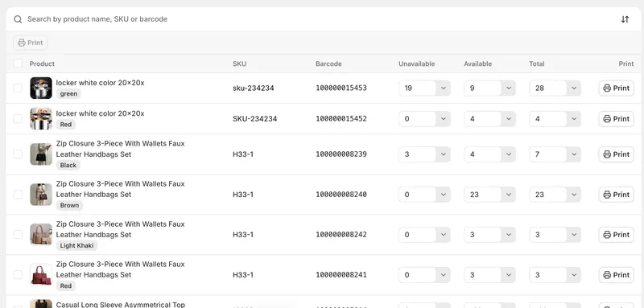Click Casual Long Sleeve Asymmetrical Top name
This screenshot has height=308, width=644.
point(121,304)
